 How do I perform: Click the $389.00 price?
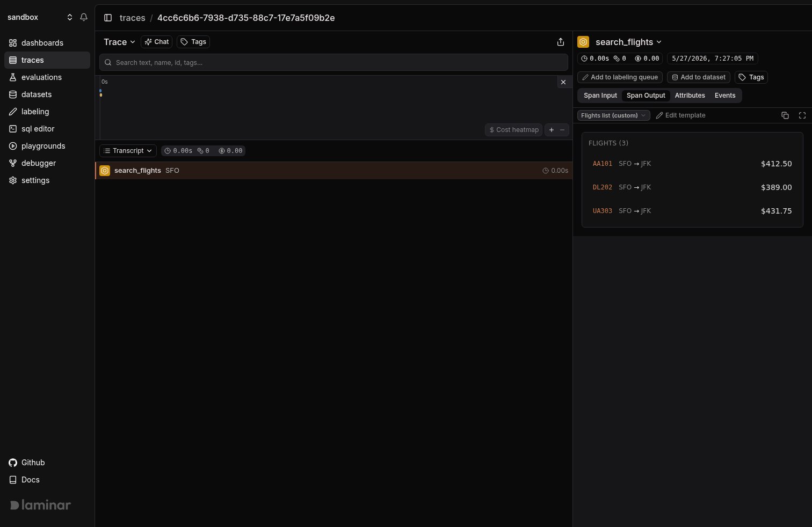(776, 187)
